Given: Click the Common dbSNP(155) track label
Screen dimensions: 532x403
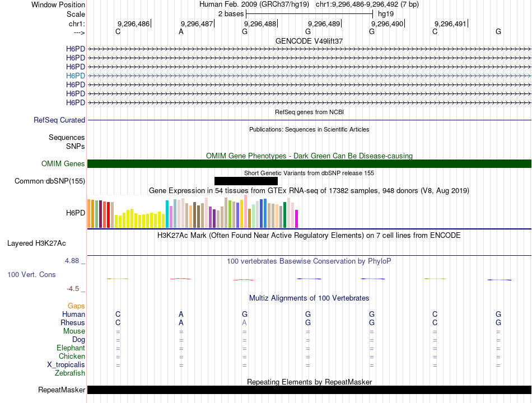Looking at the screenshot, I should pos(50,181).
